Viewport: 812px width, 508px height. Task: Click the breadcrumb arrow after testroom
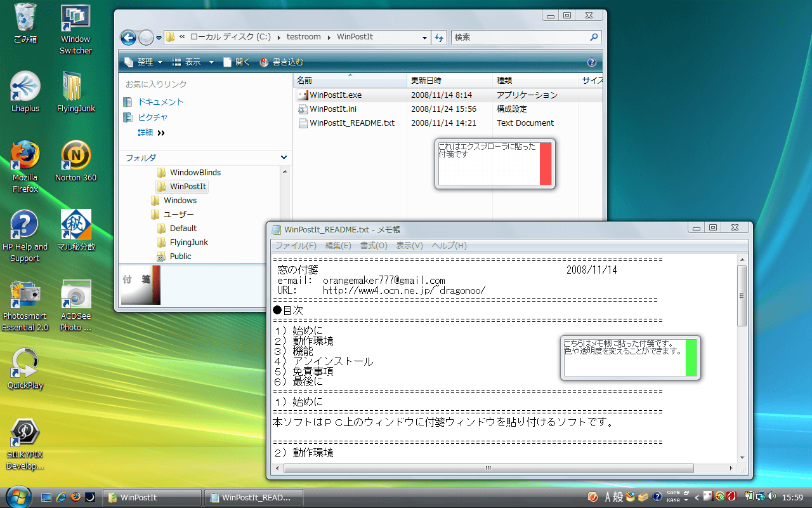pyautogui.click(x=329, y=37)
